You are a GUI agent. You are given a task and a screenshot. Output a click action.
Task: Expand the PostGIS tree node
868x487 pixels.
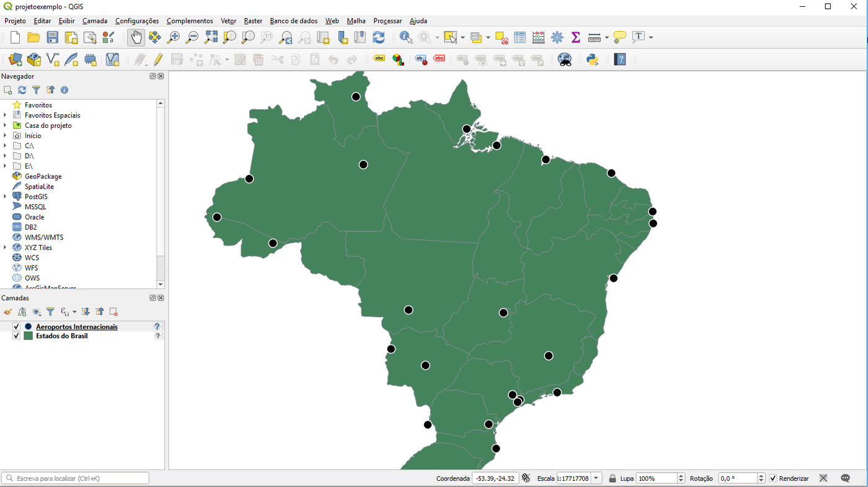tap(5, 197)
